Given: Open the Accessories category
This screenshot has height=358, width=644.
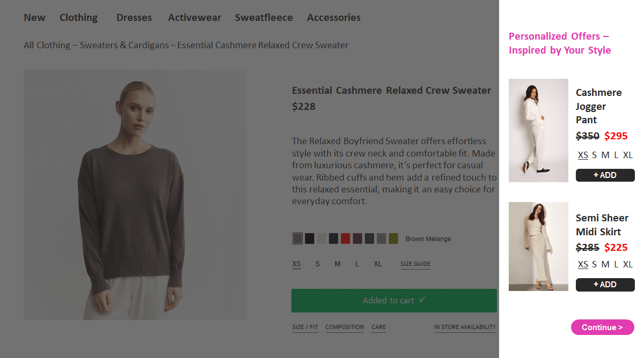Looking at the screenshot, I should click(333, 17).
